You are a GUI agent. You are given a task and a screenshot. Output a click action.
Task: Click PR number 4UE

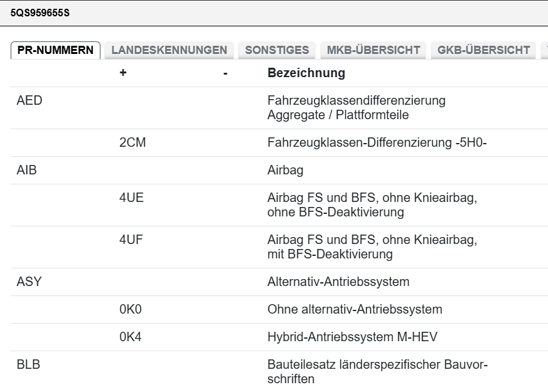pos(131,198)
